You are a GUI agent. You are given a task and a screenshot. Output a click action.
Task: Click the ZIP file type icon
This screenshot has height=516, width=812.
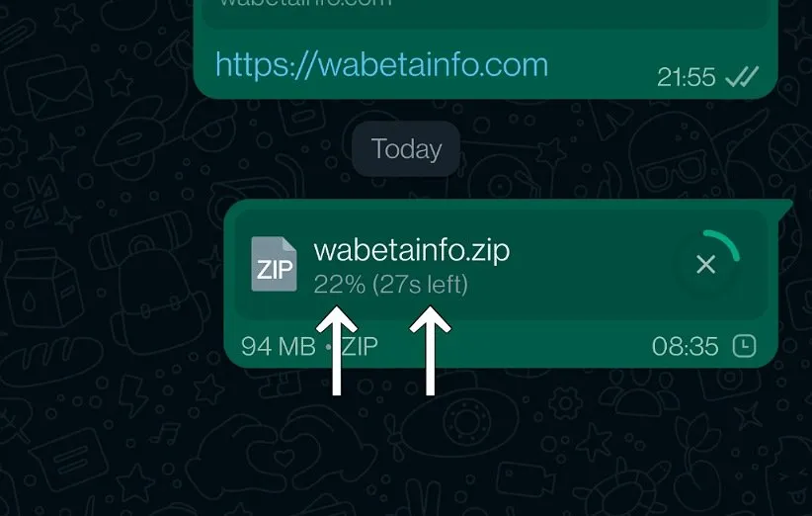[x=274, y=264]
